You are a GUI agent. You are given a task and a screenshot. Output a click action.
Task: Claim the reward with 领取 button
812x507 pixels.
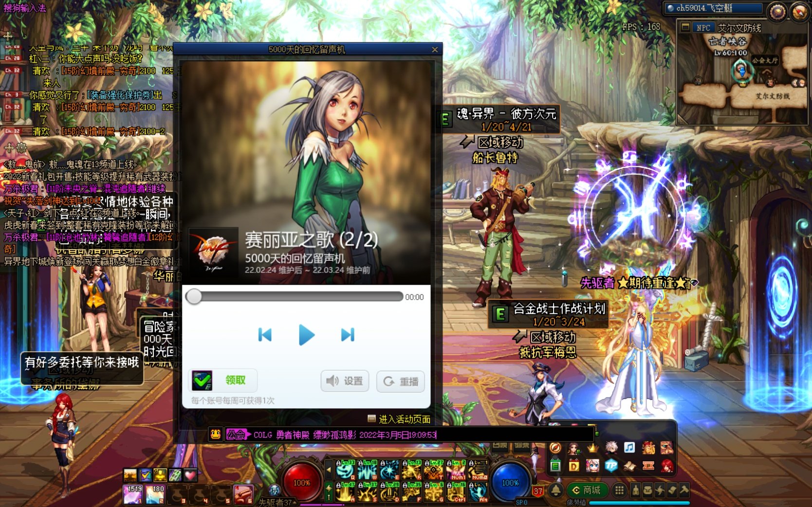click(223, 380)
